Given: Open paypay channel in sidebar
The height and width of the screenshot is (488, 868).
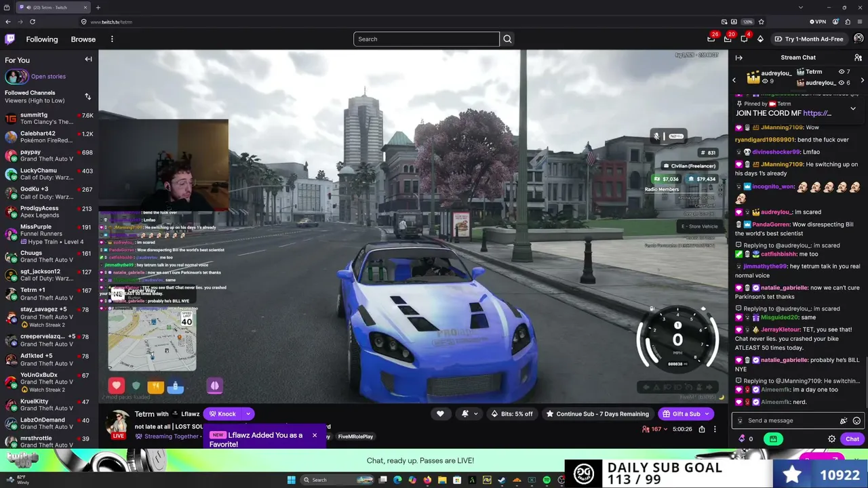Looking at the screenshot, I should tap(47, 156).
